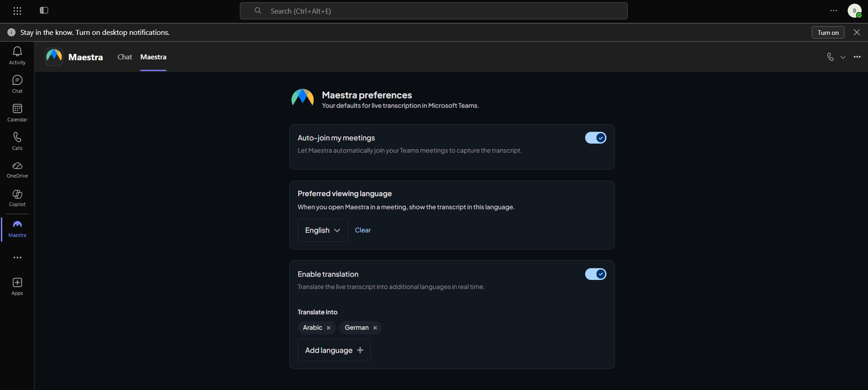This screenshot has height=390, width=868.
Task: Open OneDrive in the left rail
Action: [17, 170]
